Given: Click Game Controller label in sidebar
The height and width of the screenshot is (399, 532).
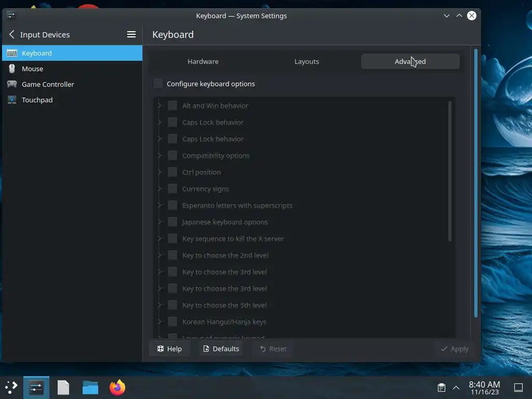Looking at the screenshot, I should pos(48,84).
